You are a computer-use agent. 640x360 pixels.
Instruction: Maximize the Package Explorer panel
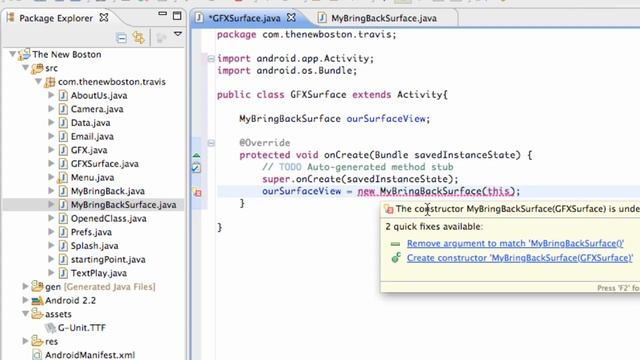[x=177, y=16]
